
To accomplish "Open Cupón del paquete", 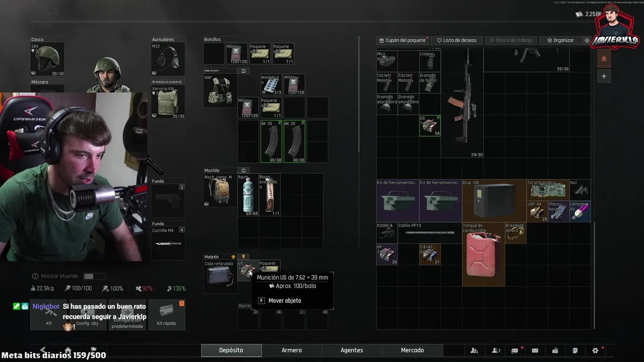I will [403, 40].
